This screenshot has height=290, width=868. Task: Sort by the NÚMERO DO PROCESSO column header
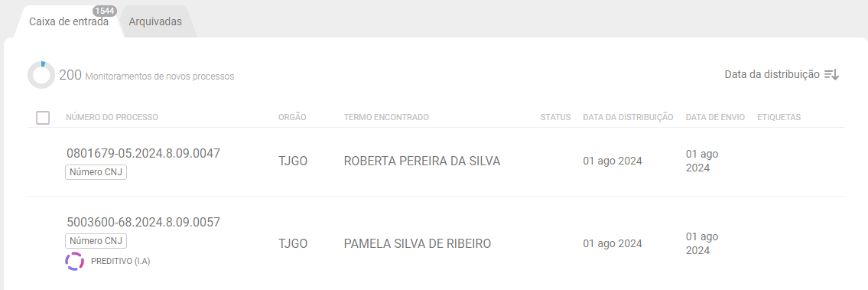[x=112, y=117]
